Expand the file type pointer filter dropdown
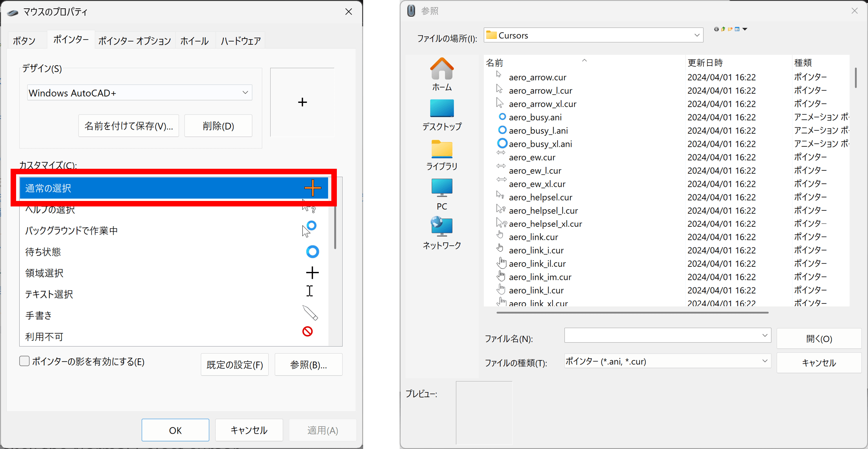This screenshot has height=449, width=868. point(764,361)
